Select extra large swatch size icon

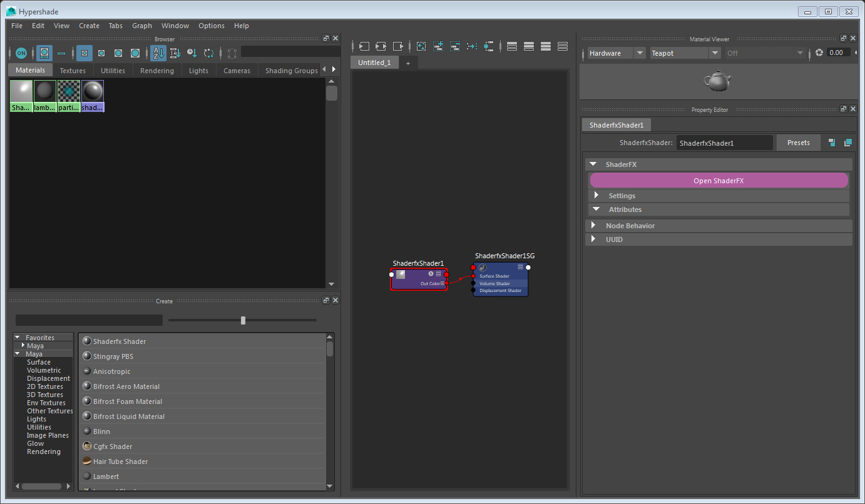coord(135,53)
